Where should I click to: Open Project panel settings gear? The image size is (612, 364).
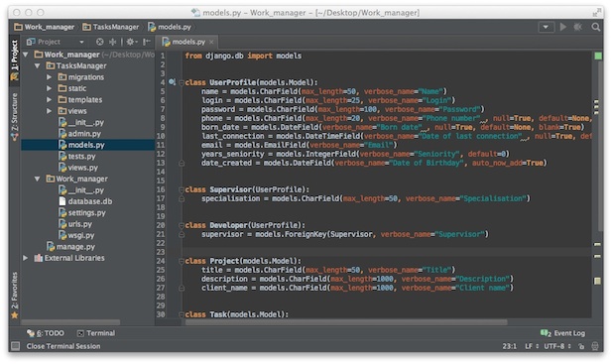(x=131, y=42)
